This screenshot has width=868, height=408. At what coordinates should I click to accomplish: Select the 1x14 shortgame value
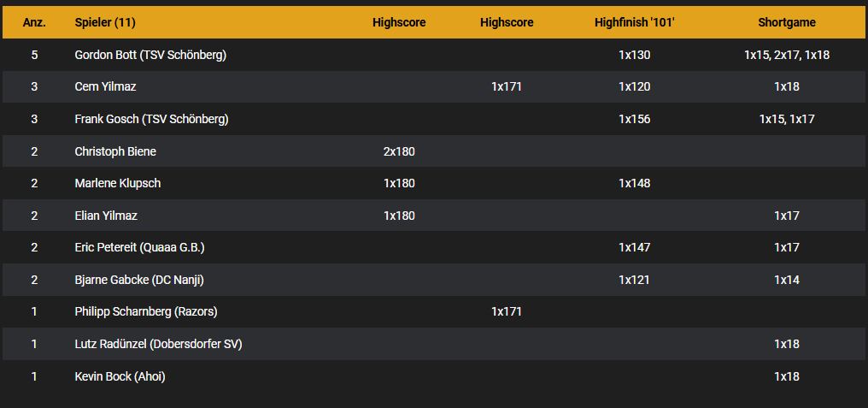[x=787, y=280]
